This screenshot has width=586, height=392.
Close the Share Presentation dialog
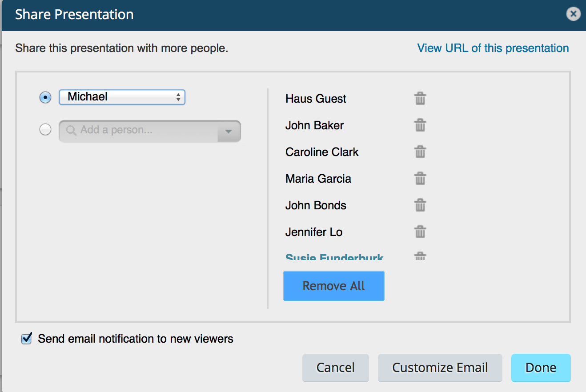coord(573,14)
